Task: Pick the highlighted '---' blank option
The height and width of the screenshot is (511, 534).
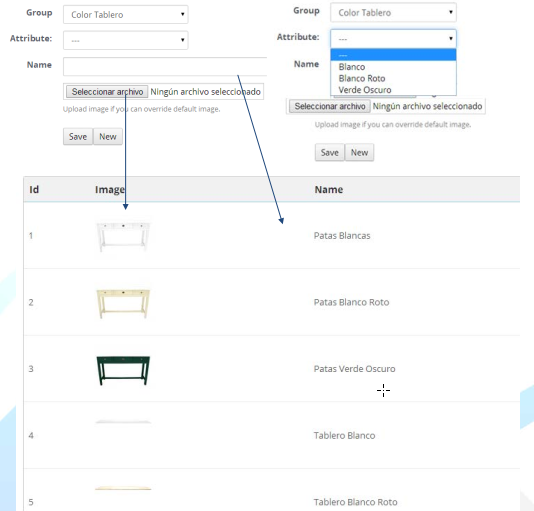Action: coord(393,55)
